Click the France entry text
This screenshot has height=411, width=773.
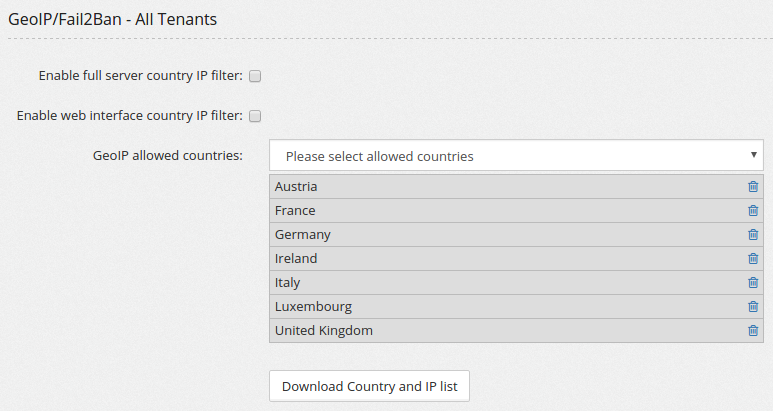(x=295, y=210)
